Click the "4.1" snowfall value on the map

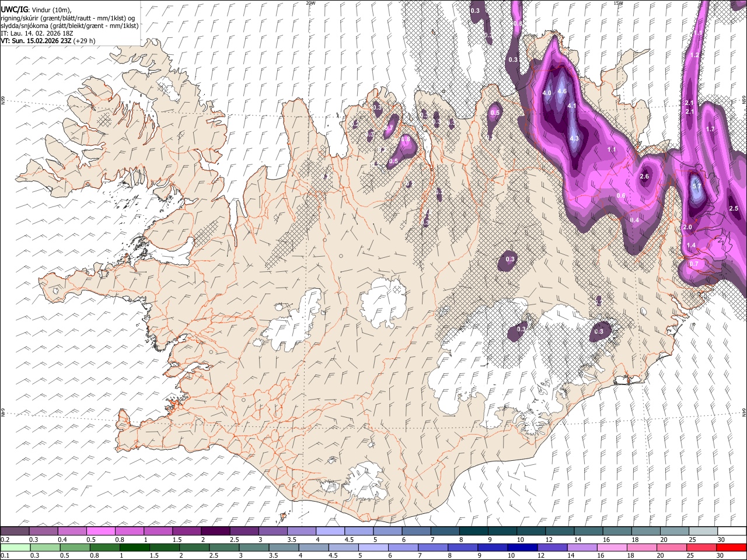pyautogui.click(x=572, y=106)
